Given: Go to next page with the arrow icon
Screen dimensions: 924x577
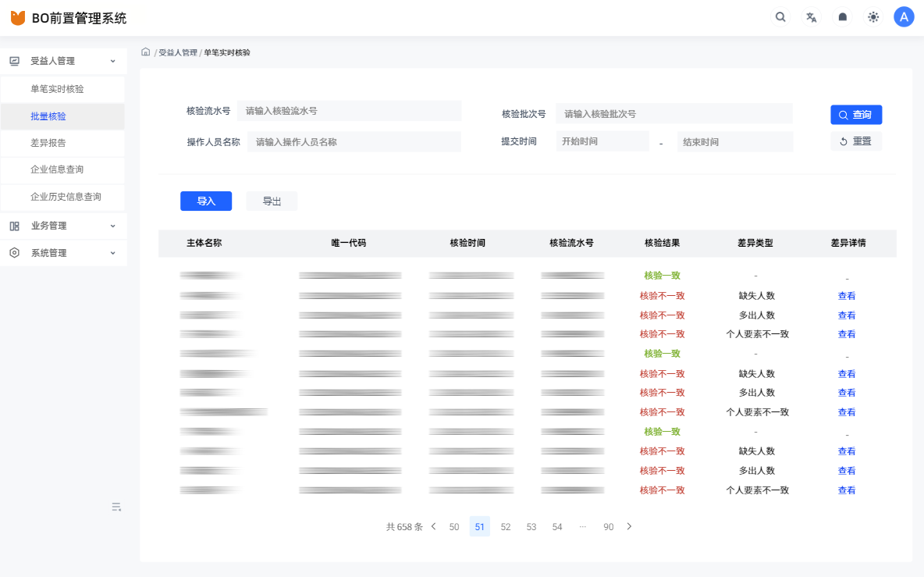Looking at the screenshot, I should [x=629, y=526].
